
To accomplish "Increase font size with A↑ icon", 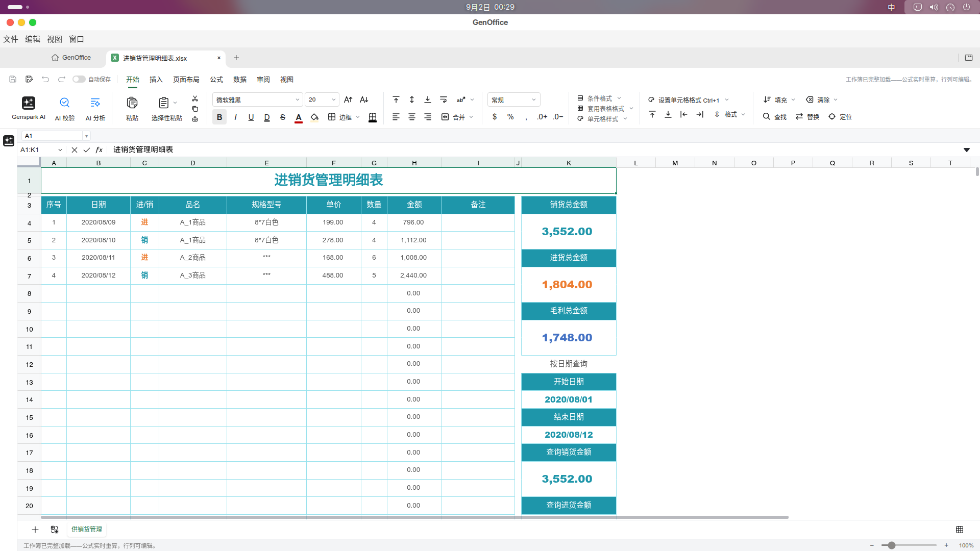I will 348,99.
